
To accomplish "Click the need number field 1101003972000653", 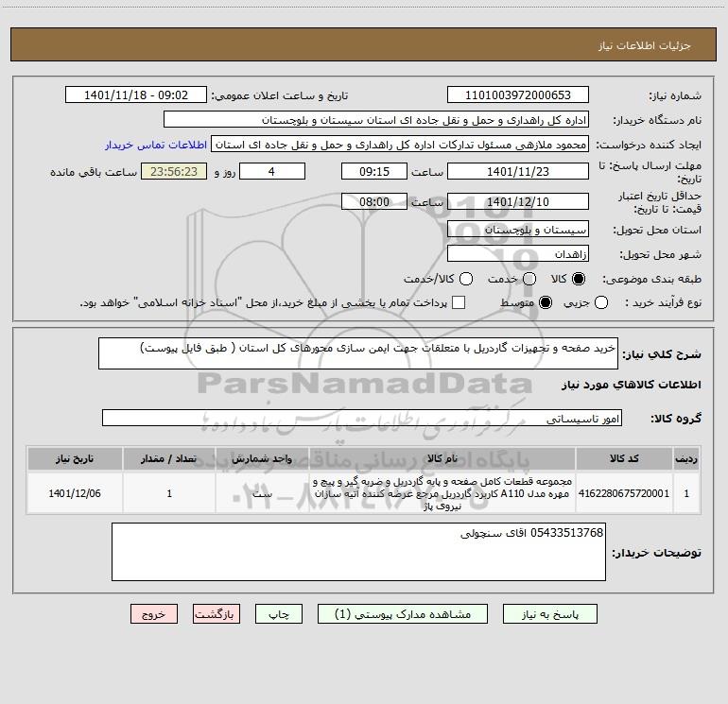I will 518,95.
